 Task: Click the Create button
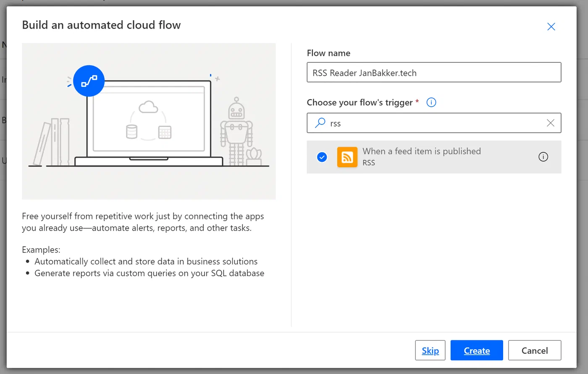[477, 350]
